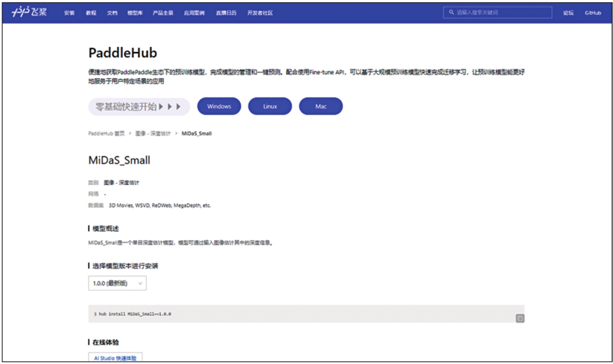
Task: Open the 图像 - 深度估计 breadcrumb
Action: 153,134
